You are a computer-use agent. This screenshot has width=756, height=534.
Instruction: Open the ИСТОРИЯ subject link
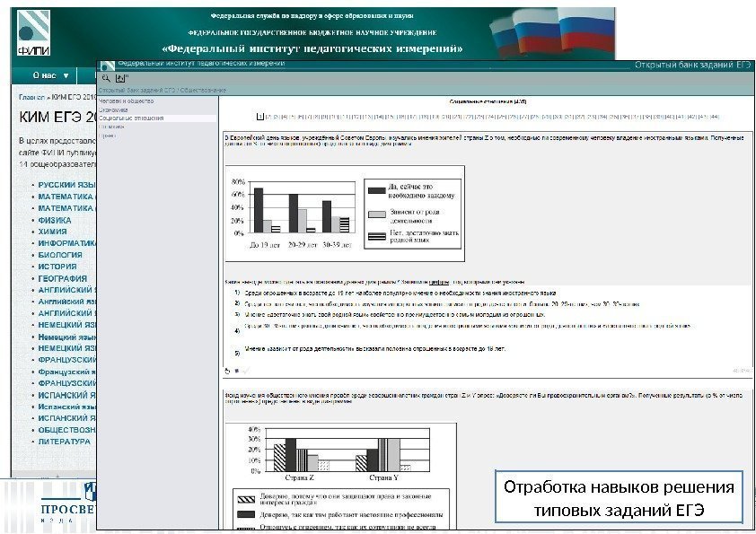coord(57,267)
